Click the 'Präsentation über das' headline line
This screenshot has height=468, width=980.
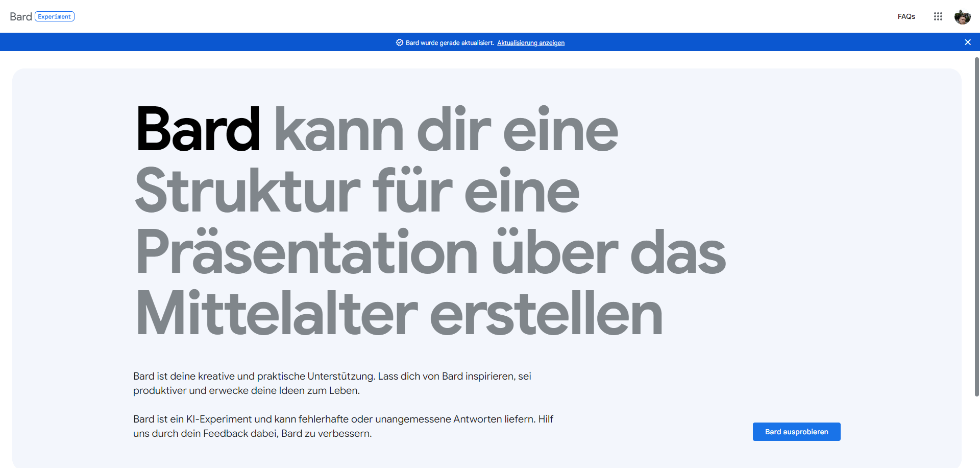point(430,252)
